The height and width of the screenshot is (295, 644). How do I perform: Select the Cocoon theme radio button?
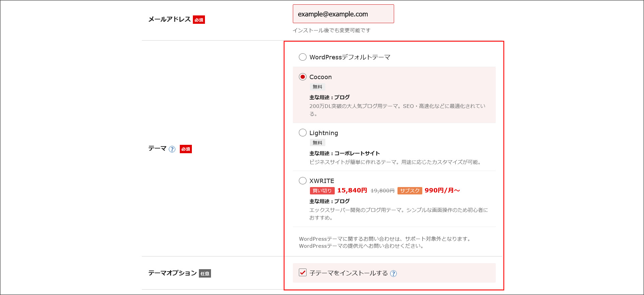[x=303, y=77]
